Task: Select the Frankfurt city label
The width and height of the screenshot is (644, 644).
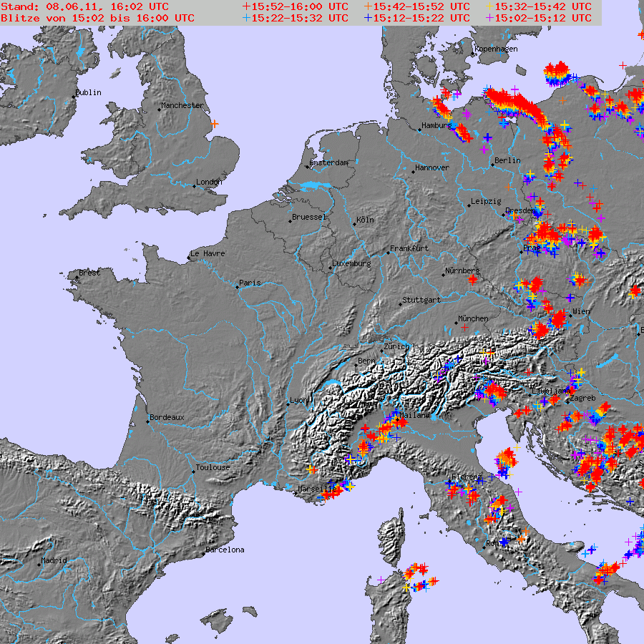Action: point(409,249)
